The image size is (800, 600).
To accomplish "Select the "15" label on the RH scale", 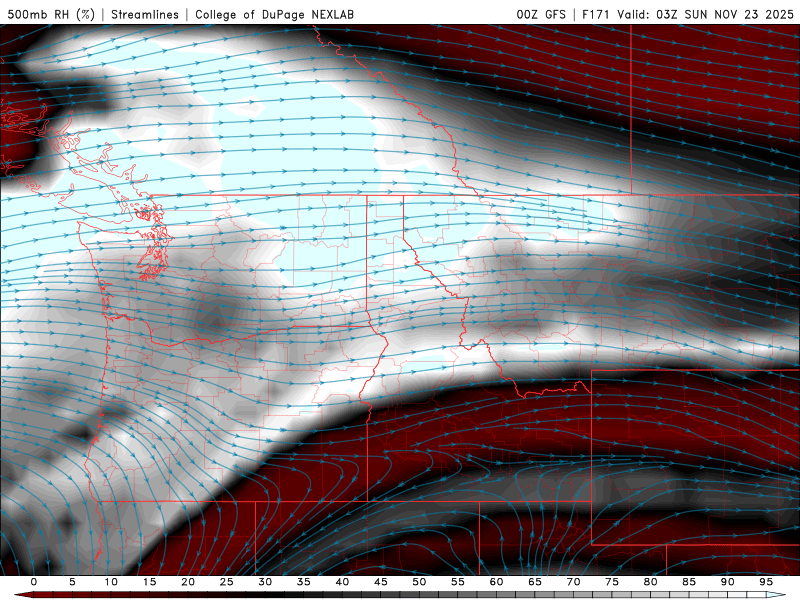I will [x=149, y=582].
